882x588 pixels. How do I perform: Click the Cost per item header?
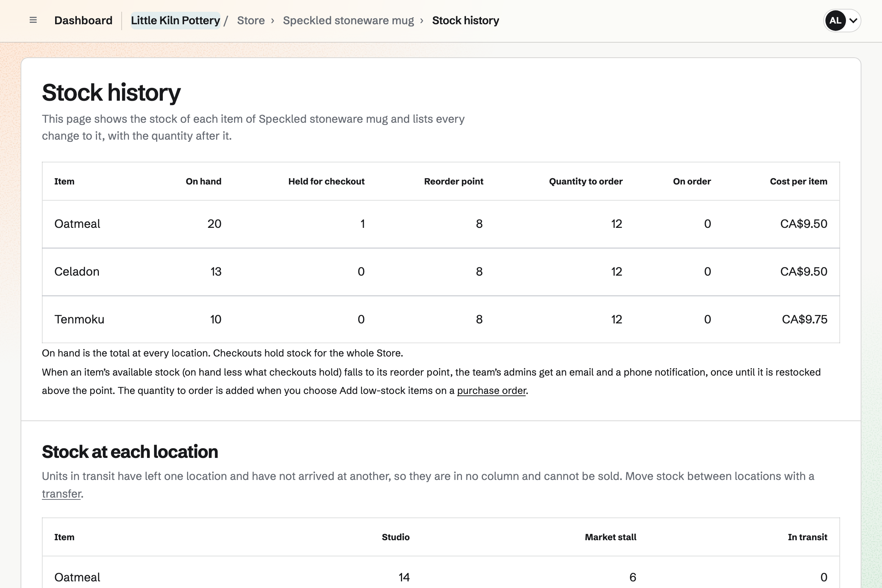(x=798, y=182)
